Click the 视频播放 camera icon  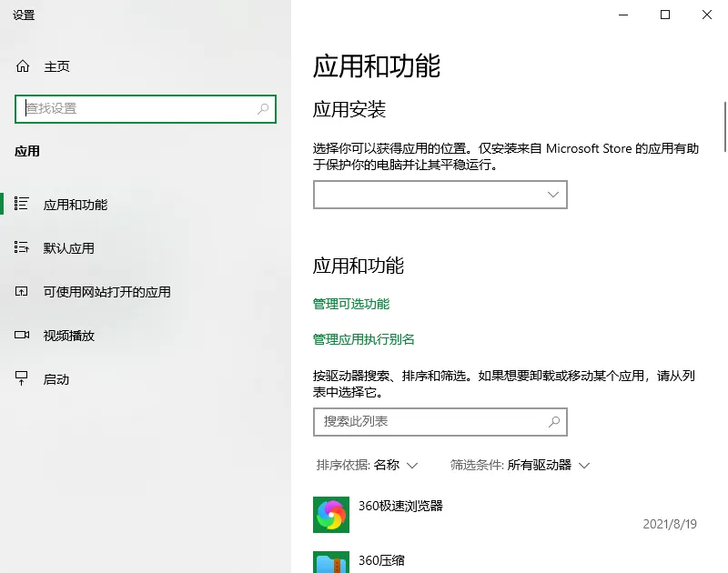pyautogui.click(x=23, y=335)
